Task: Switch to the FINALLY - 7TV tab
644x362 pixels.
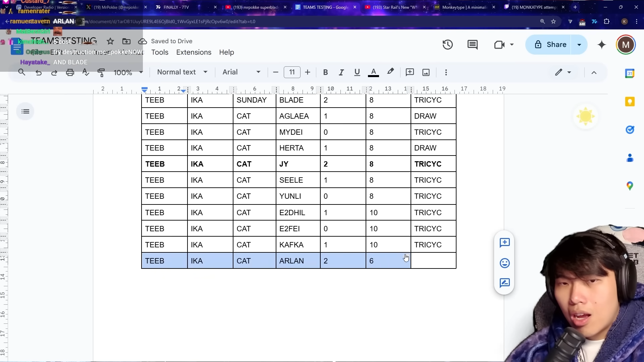Action: click(x=186, y=7)
